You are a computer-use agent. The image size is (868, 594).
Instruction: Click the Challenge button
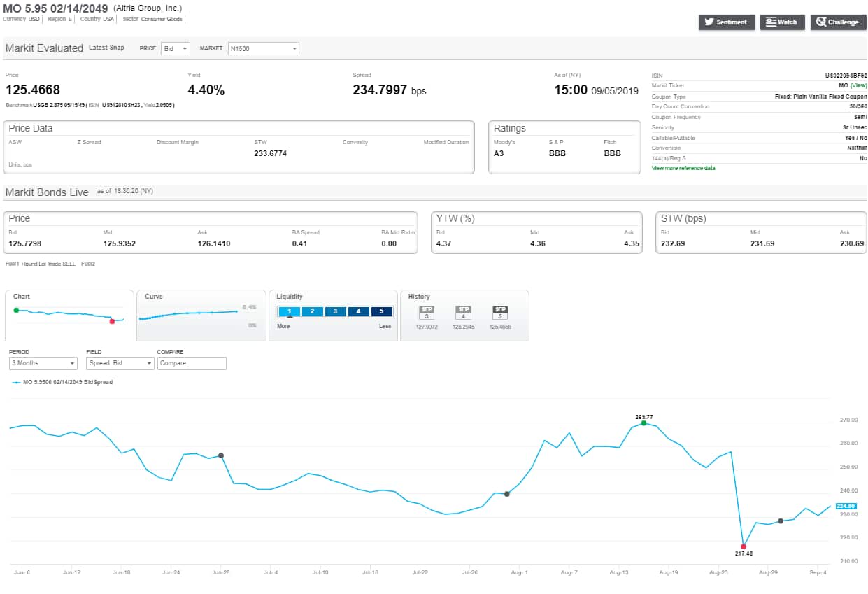point(838,22)
